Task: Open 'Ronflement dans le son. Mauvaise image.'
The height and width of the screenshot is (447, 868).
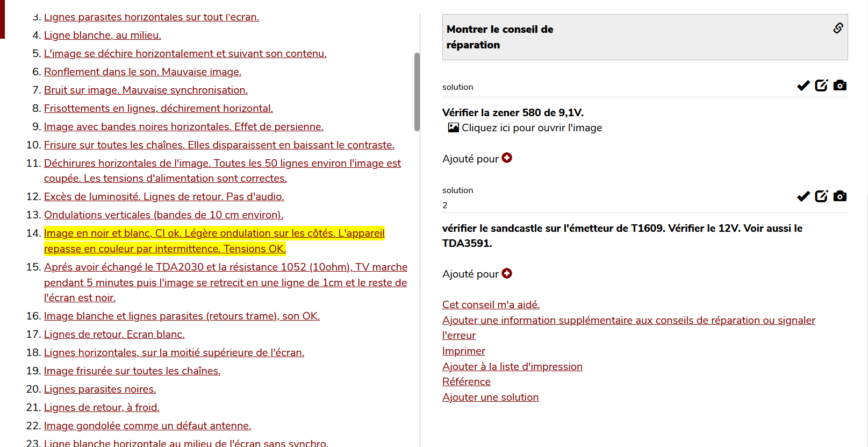Action: (x=142, y=72)
